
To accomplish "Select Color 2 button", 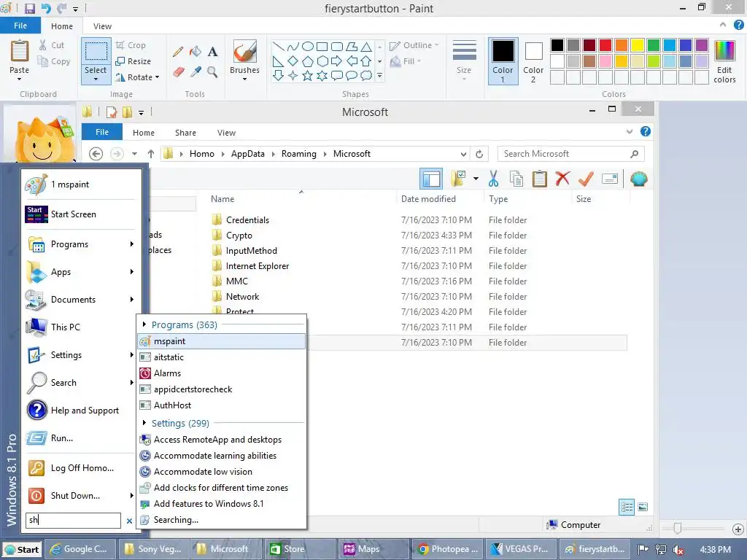I will [x=533, y=61].
